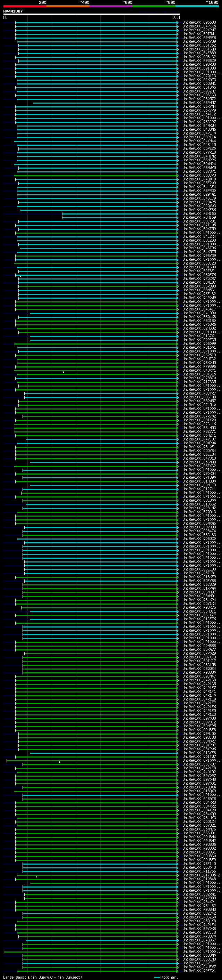Select the UniRef100_B4PLF0 label
Viewport: 222px width, 980px height.
pyautogui.click(x=199, y=133)
